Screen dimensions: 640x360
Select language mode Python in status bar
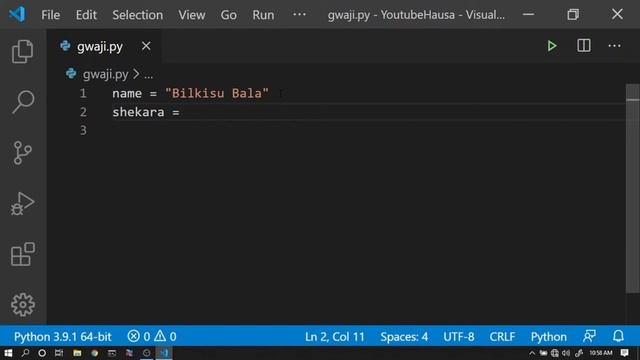tap(549, 337)
